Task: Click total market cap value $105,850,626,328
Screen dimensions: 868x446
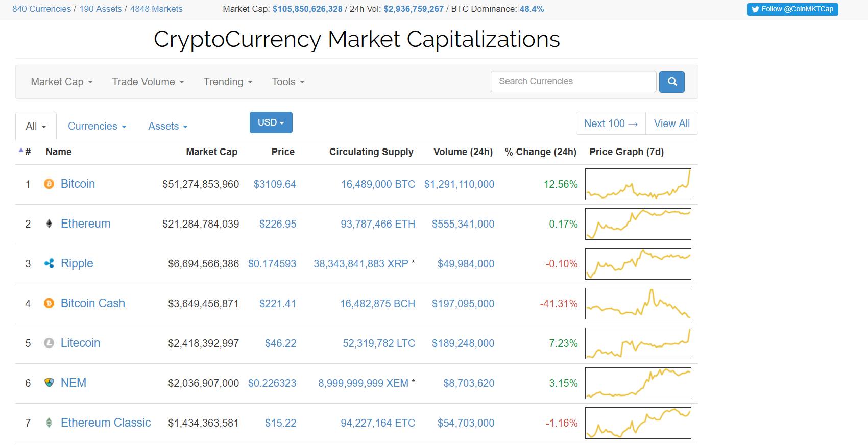Action: 307,9
